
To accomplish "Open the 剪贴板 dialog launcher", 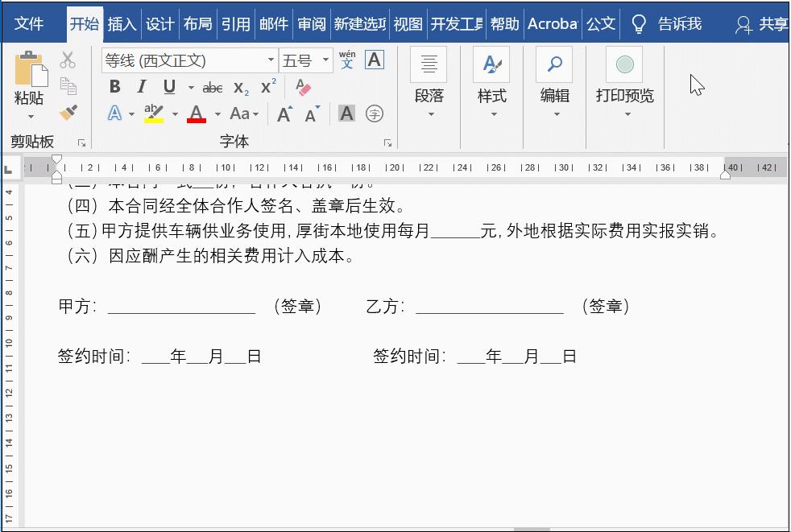I will (81, 142).
